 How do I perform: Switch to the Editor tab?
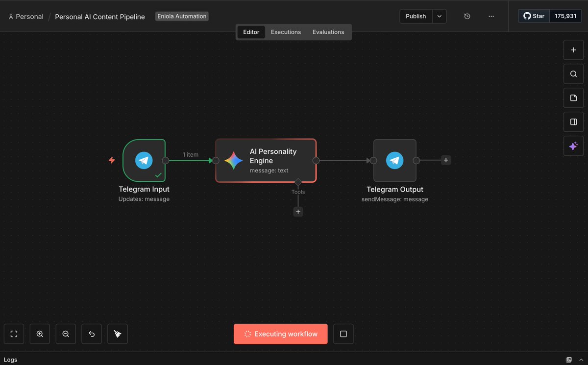click(251, 32)
